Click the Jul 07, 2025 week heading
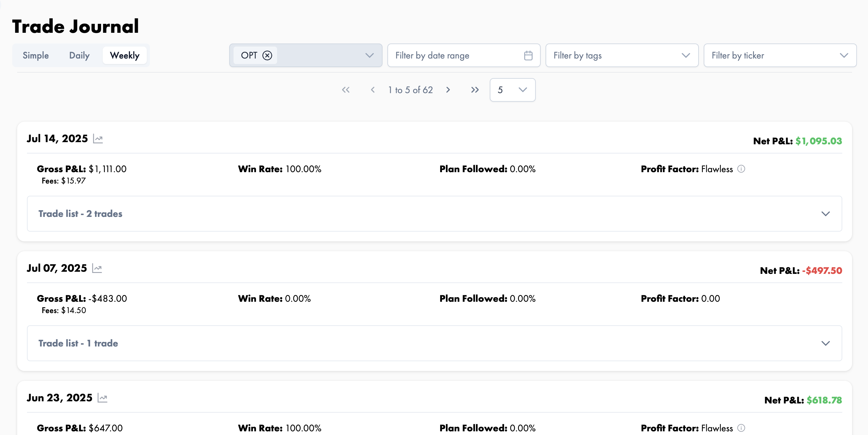Image resolution: width=868 pixels, height=435 pixels. [57, 268]
